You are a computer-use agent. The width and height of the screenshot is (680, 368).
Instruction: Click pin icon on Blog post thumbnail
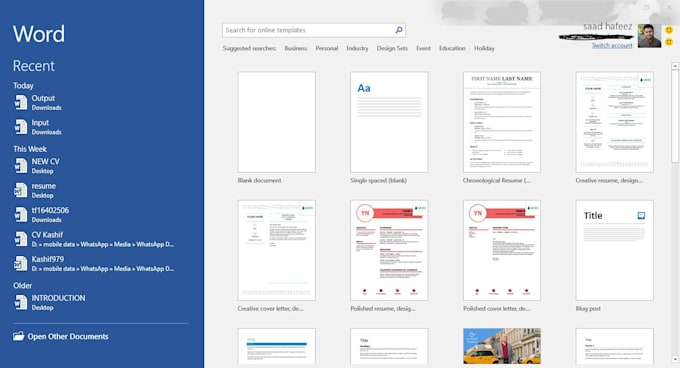pyautogui.click(x=641, y=215)
